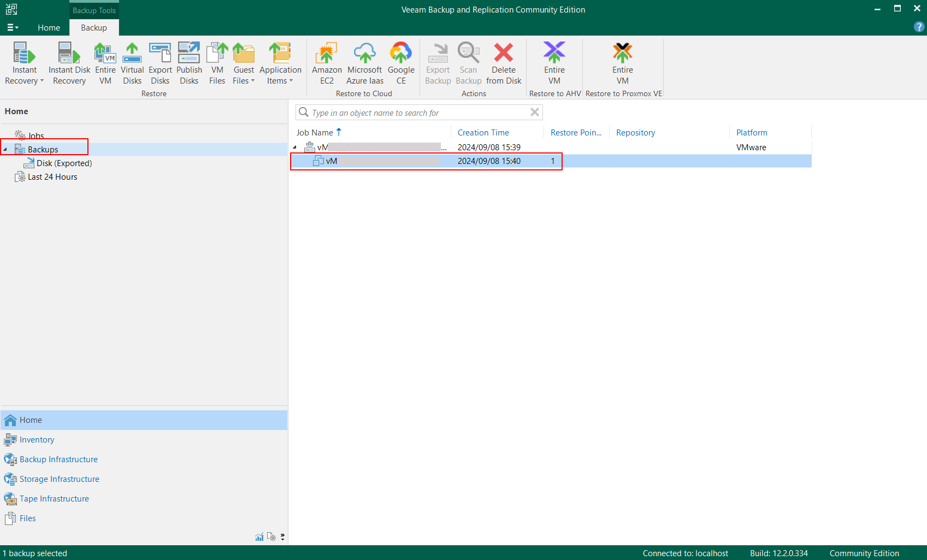Open the Application Items dropdown arrow
The height and width of the screenshot is (560, 927).
291,81
